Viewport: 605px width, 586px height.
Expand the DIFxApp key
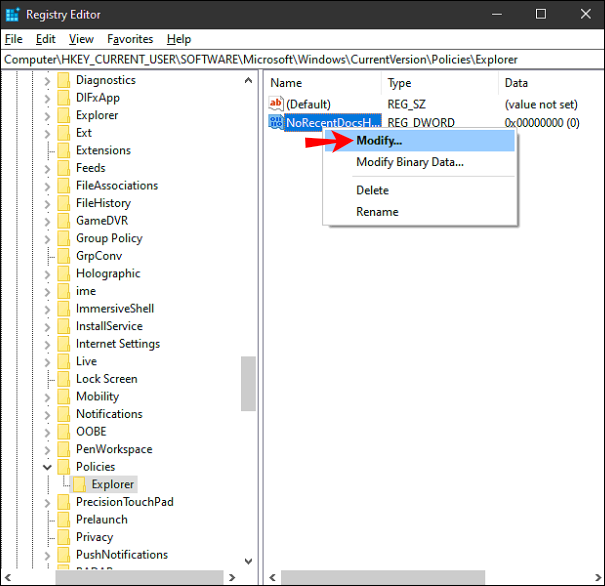click(47, 98)
